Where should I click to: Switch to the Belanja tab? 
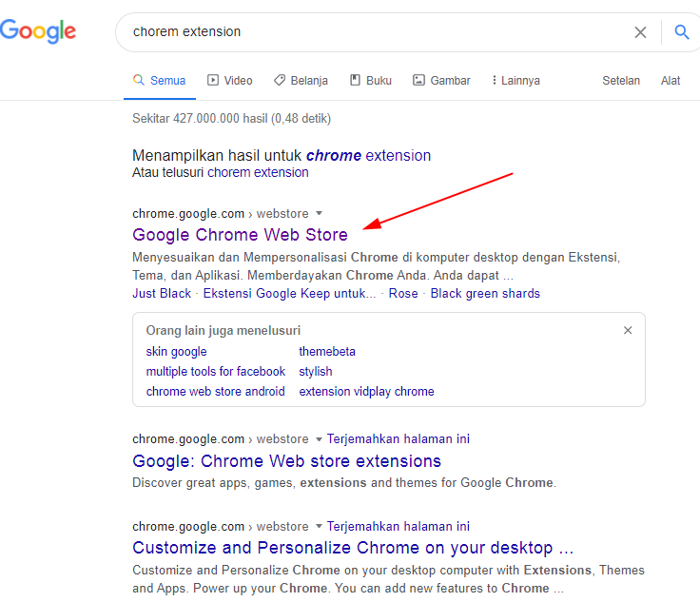(301, 80)
